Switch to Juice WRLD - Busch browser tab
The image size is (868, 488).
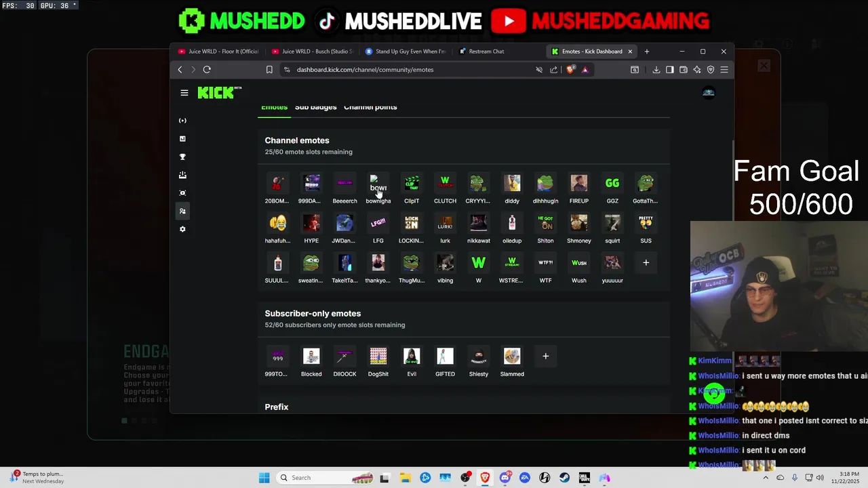[x=312, y=52]
